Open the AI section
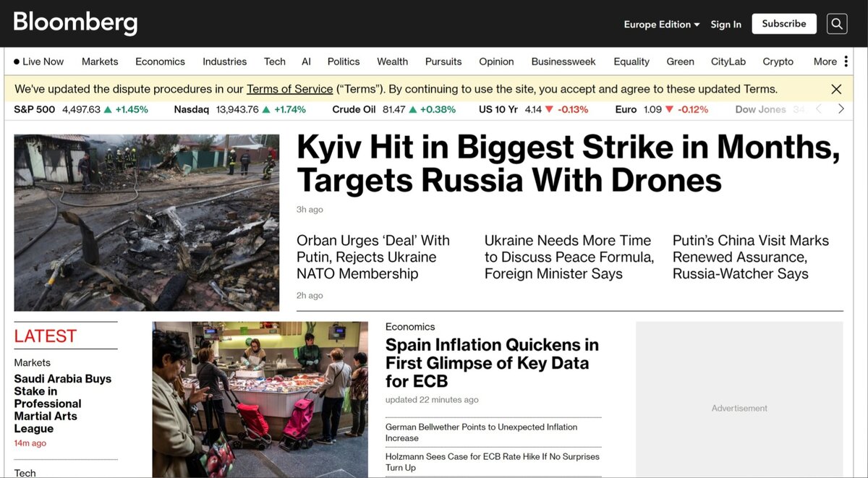Viewport: 868px width, 478px height. coord(306,61)
